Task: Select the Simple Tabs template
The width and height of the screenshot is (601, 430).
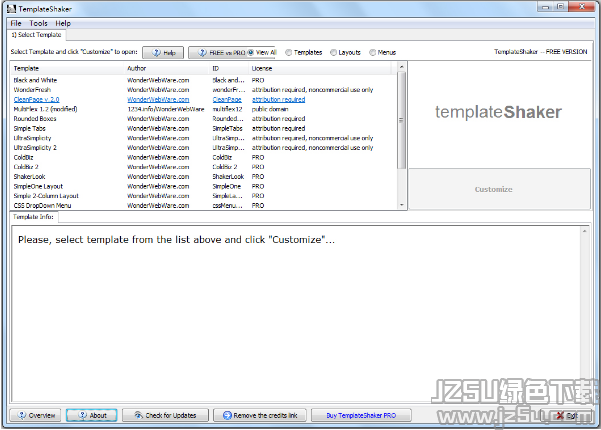Action: tap(204, 128)
